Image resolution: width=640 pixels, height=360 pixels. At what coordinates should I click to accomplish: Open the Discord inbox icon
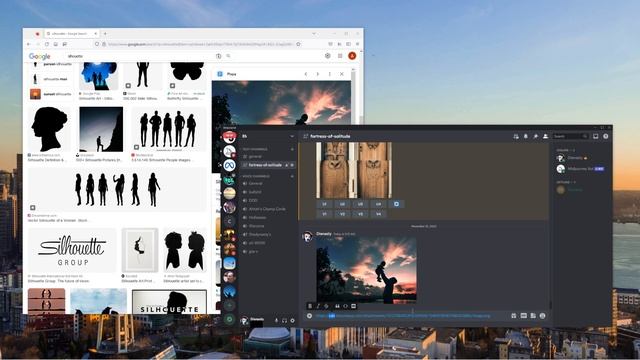click(596, 136)
